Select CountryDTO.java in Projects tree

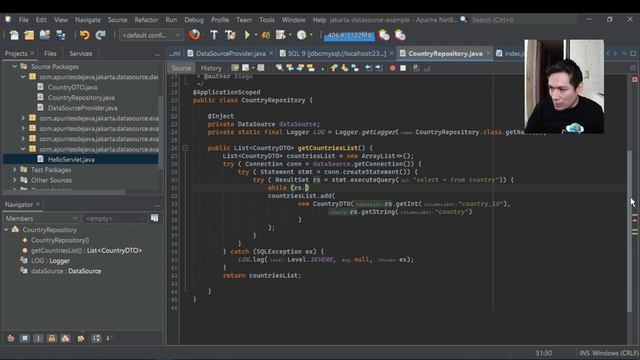pos(73,87)
